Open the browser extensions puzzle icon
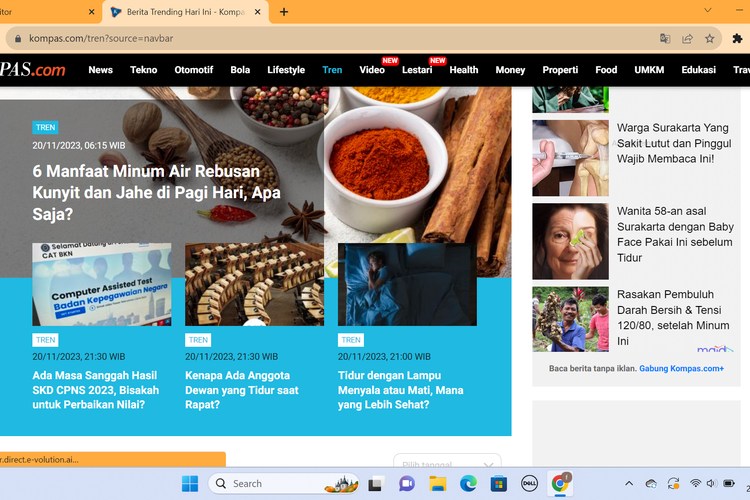Screen dimensions: 750x500 [x=738, y=39]
